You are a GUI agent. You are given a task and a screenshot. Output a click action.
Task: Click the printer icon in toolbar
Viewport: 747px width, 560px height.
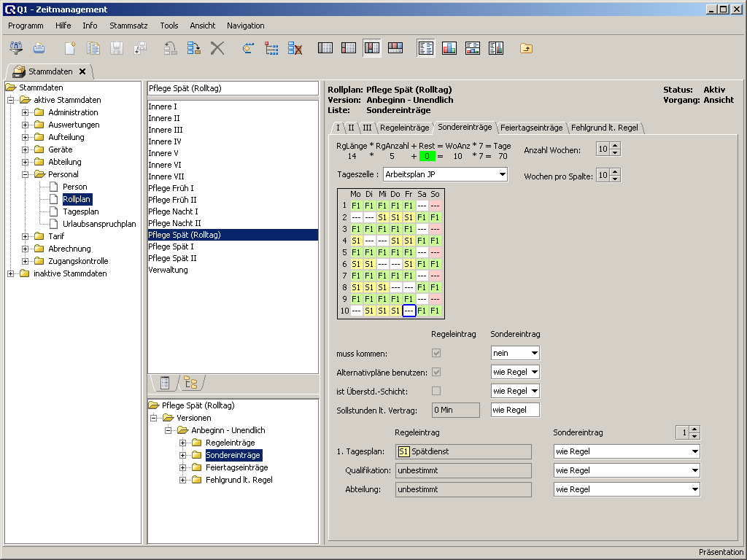(39, 48)
